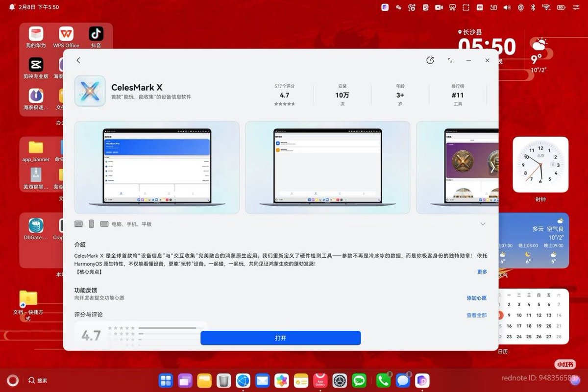Click 添加心愿 link
588x392 pixels.
pyautogui.click(x=476, y=298)
